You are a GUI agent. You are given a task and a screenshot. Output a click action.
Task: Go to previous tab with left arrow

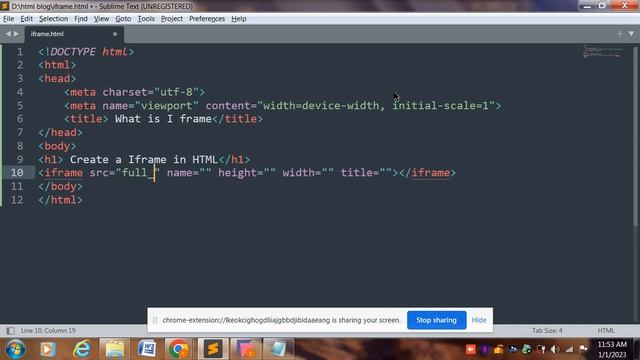point(8,34)
